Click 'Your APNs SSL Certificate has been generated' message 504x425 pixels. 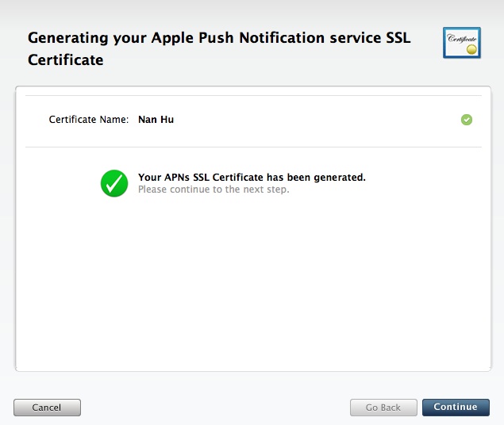[252, 178]
